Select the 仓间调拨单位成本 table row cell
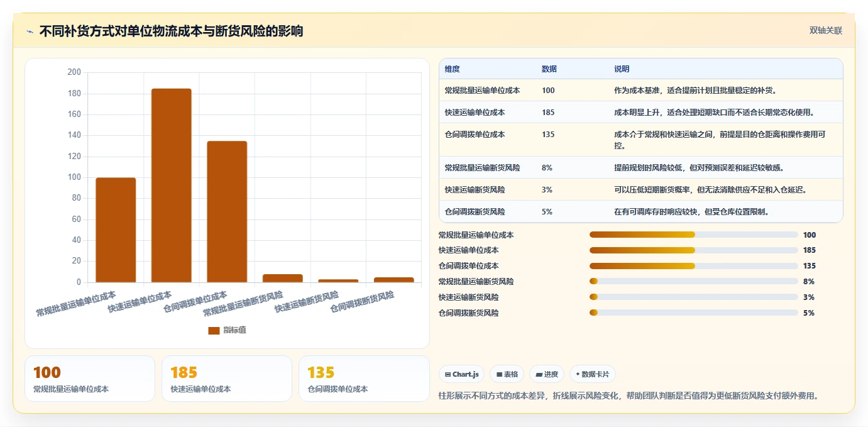Image resolution: width=868 pixels, height=427 pixels. [x=475, y=135]
